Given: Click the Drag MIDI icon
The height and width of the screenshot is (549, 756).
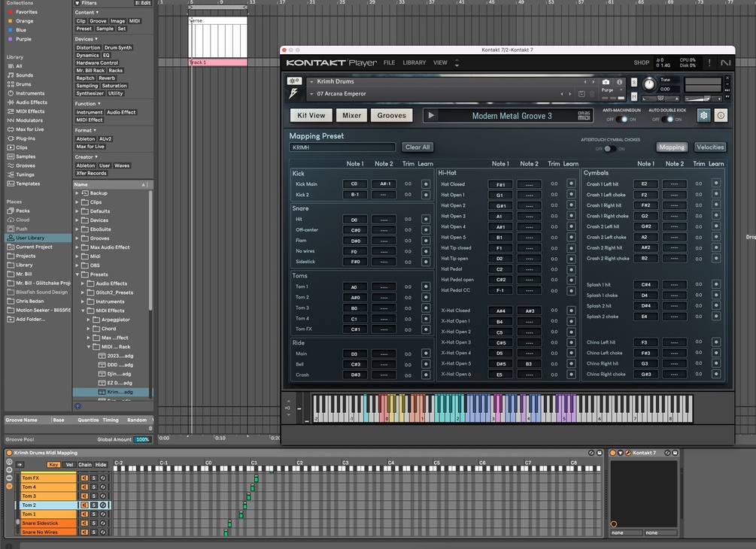Looking at the screenshot, I should point(584,115).
